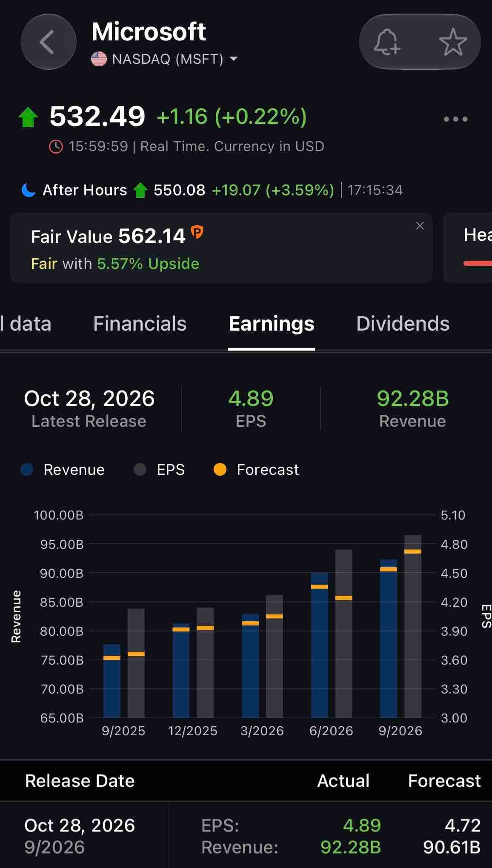Toggle the Forecast legend item
This screenshot has height=868, width=492.
click(256, 470)
